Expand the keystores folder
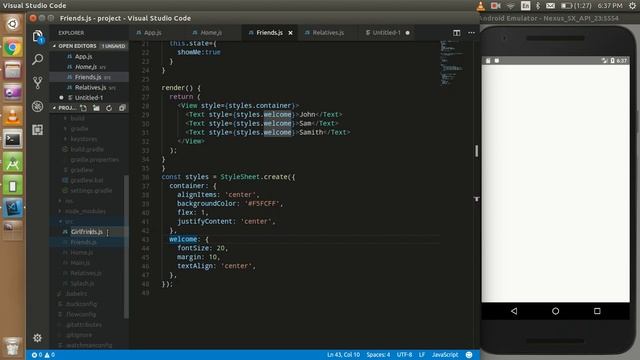640x360 pixels. click(x=83, y=139)
